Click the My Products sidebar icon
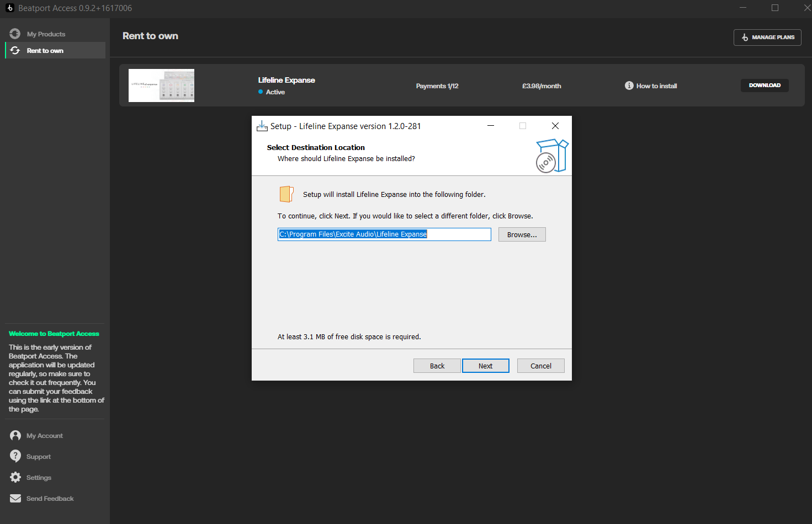812x524 pixels. click(15, 34)
